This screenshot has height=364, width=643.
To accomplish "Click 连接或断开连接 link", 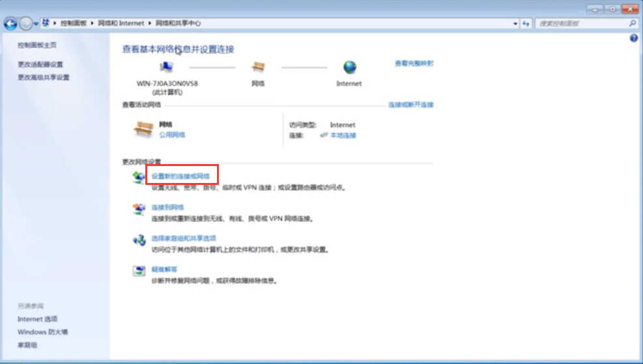I will [x=411, y=105].
